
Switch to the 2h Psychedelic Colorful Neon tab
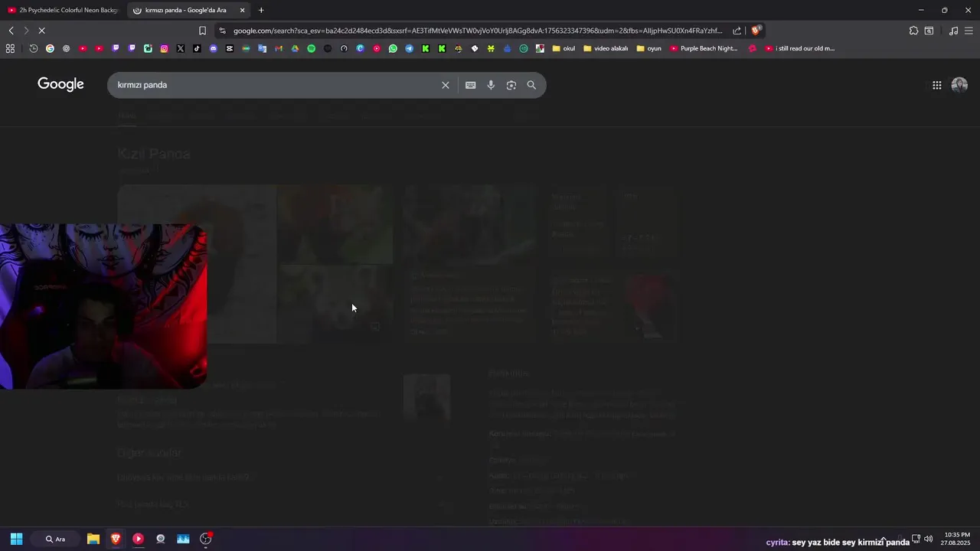[x=63, y=10]
